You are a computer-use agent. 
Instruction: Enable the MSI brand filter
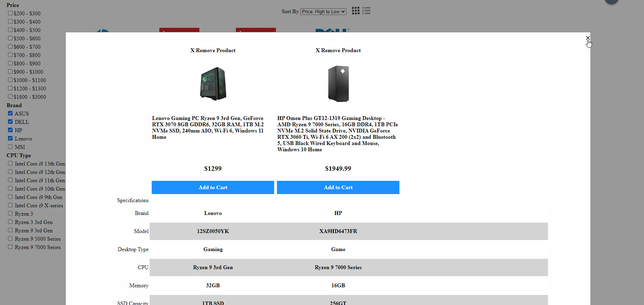[10, 147]
